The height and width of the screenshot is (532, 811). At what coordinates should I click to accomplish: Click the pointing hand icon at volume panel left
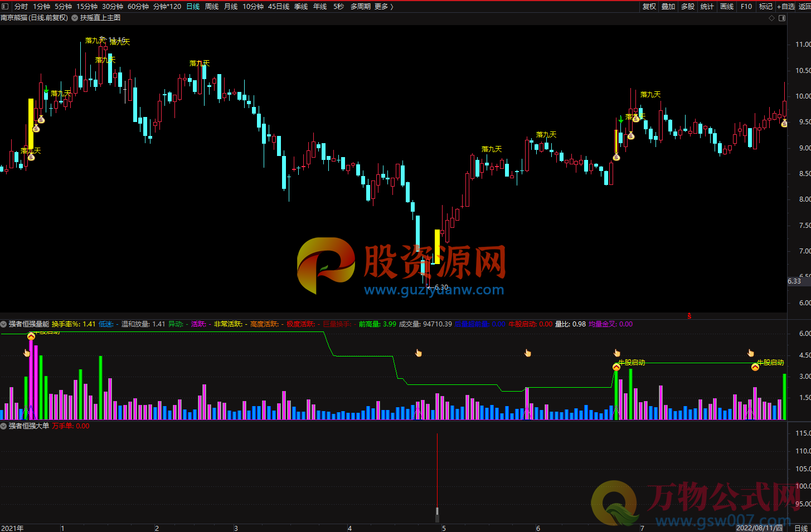tap(26, 353)
